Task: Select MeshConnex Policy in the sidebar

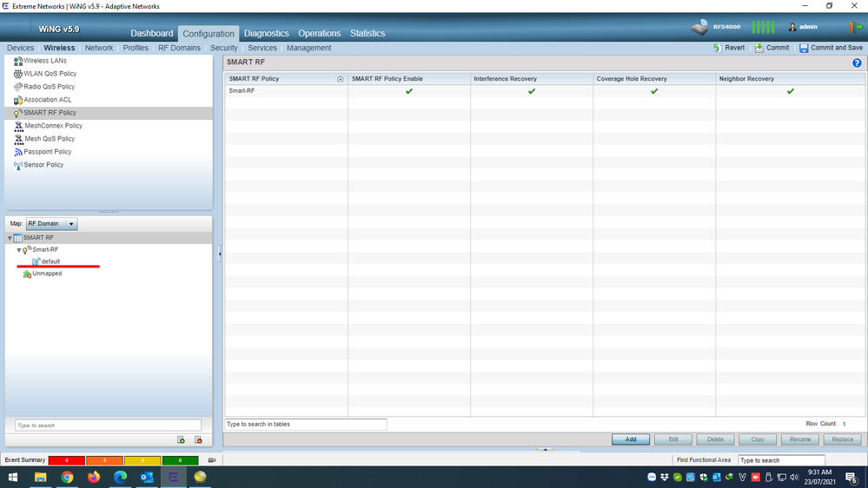Action: [53, 126]
